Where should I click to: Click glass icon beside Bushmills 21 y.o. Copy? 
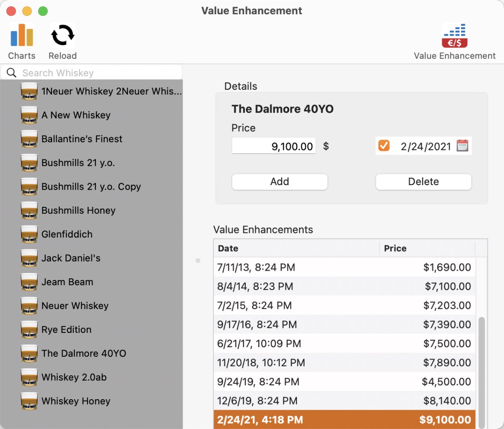click(x=29, y=187)
